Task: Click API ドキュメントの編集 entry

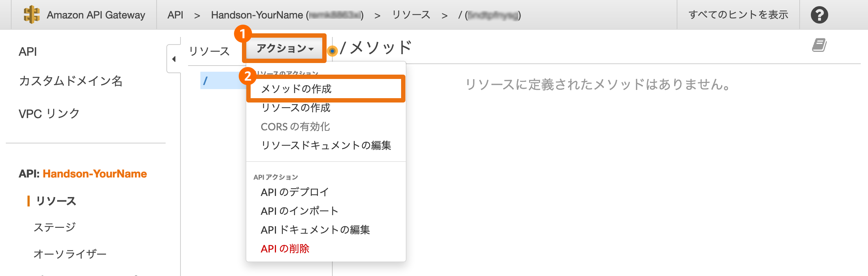Action: (315, 230)
